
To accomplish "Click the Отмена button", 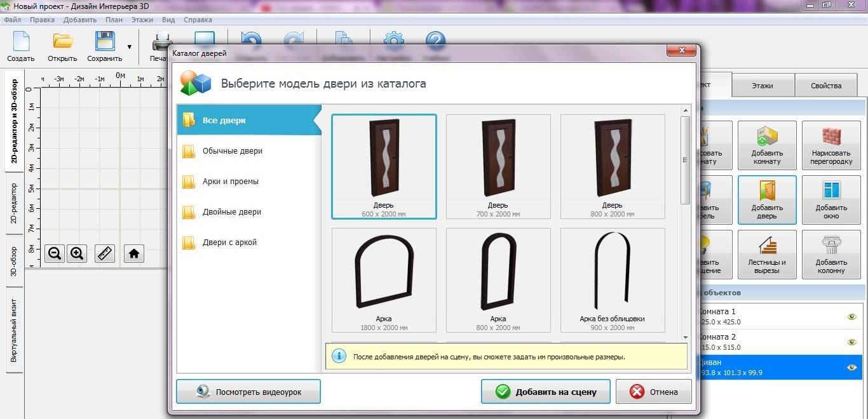I will 654,392.
